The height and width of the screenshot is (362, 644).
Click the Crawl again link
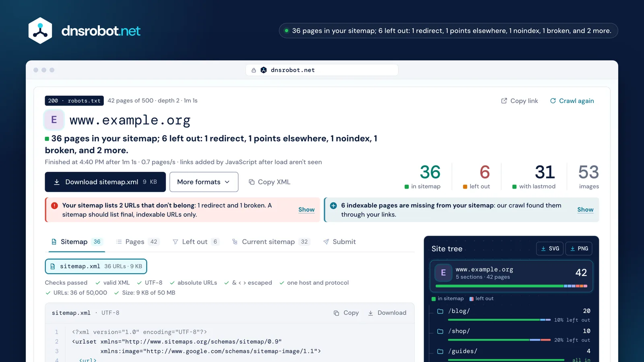coord(572,101)
